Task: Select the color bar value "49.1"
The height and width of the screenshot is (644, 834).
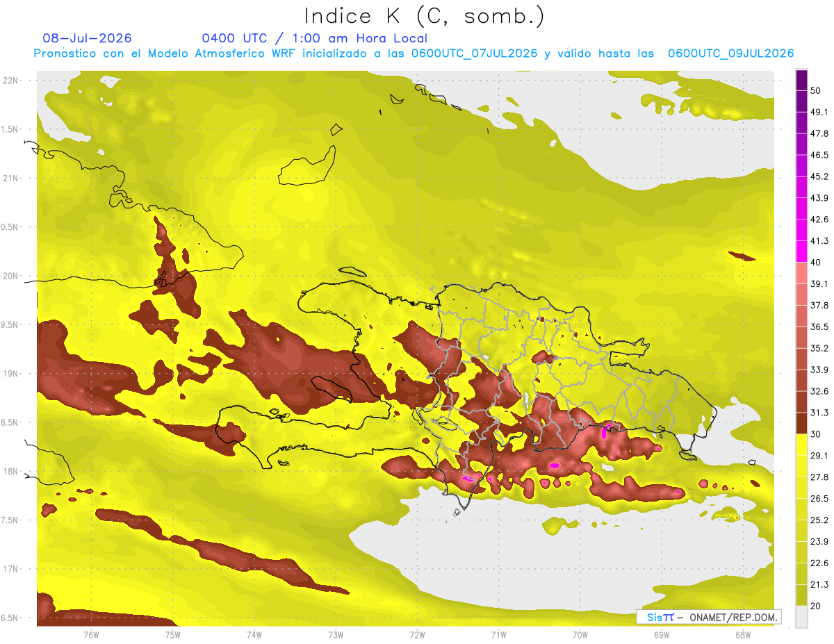Action: coord(819,112)
